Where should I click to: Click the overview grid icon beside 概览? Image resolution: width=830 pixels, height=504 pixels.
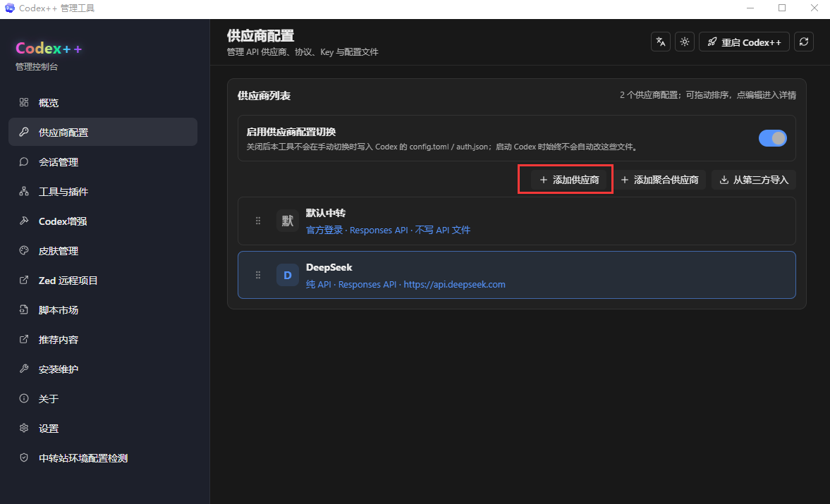click(24, 102)
